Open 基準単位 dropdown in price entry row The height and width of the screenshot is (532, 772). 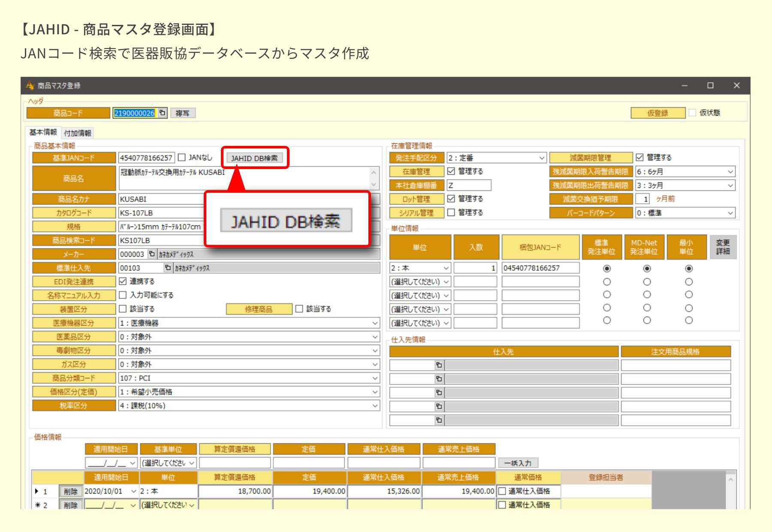pos(168,463)
